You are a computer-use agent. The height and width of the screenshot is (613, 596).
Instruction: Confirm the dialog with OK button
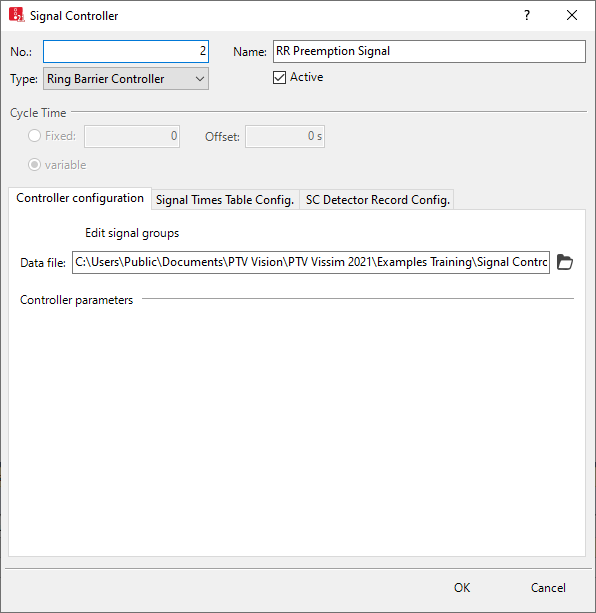(x=462, y=588)
